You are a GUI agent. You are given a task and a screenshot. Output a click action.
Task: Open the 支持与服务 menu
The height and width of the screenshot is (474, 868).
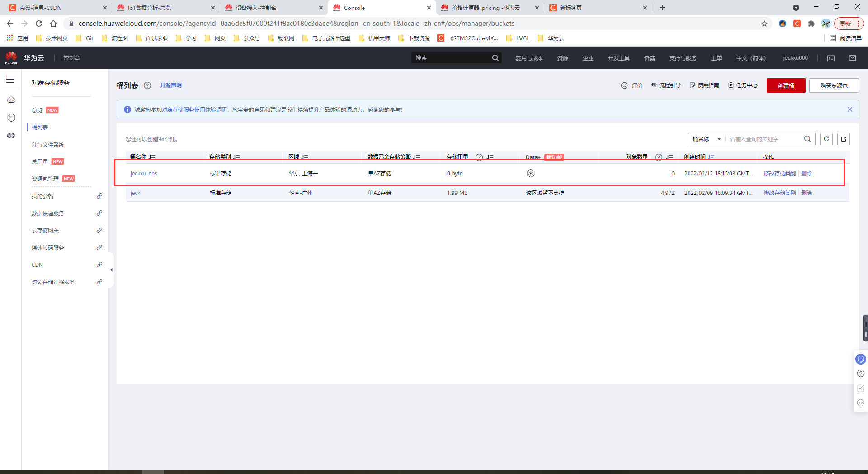coord(683,58)
